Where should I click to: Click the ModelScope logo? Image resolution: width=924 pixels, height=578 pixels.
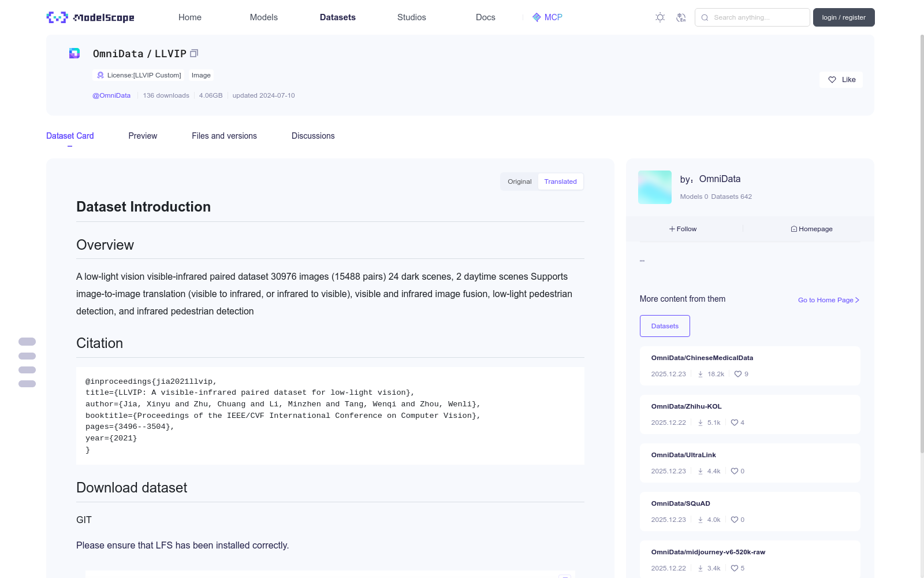[91, 17]
